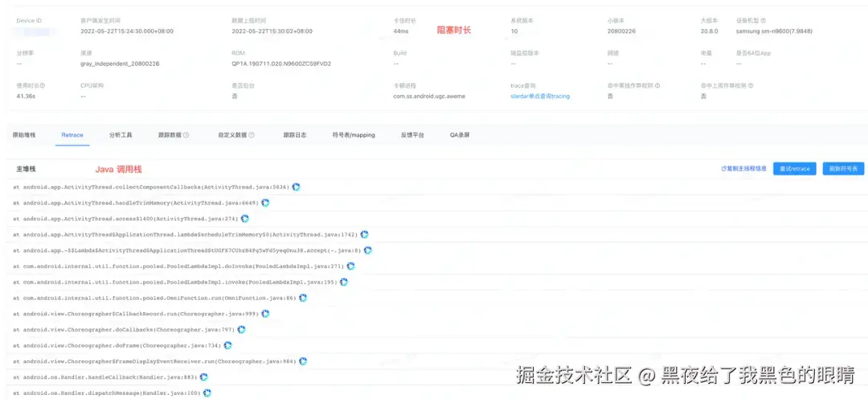Viewport: 868px width, 399px height.
Task: Click the Choreographer.doFrame stack frame text
Action: coord(117,345)
